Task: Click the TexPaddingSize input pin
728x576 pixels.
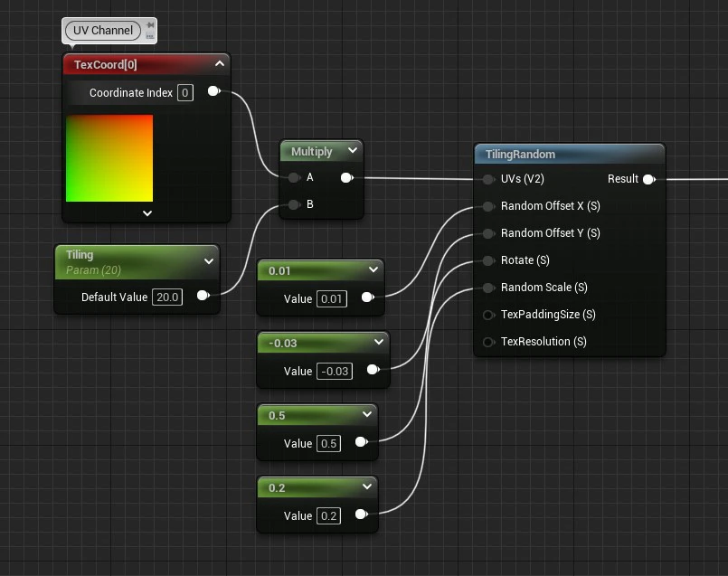Action: 488,316
